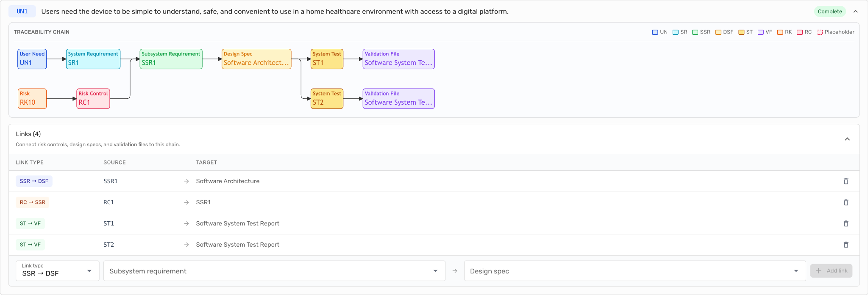This screenshot has width=868, height=295.
Task: Click the SOURCE column header
Action: click(114, 162)
